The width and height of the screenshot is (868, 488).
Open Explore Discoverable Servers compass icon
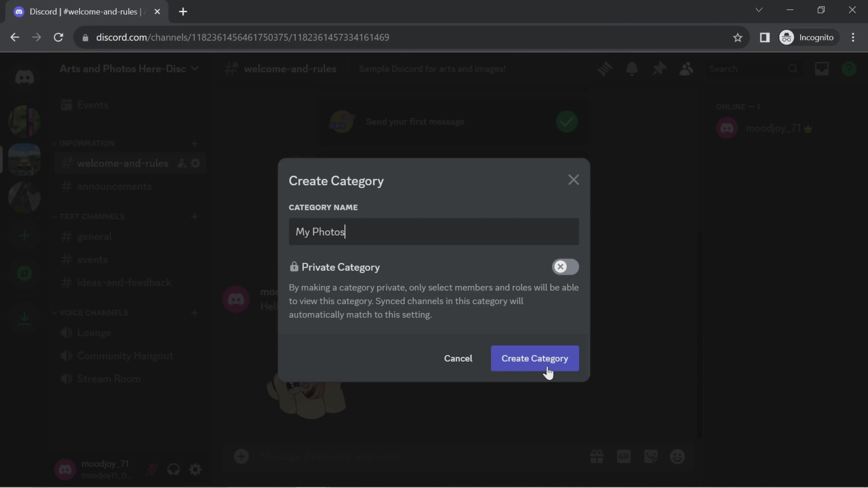25,273
